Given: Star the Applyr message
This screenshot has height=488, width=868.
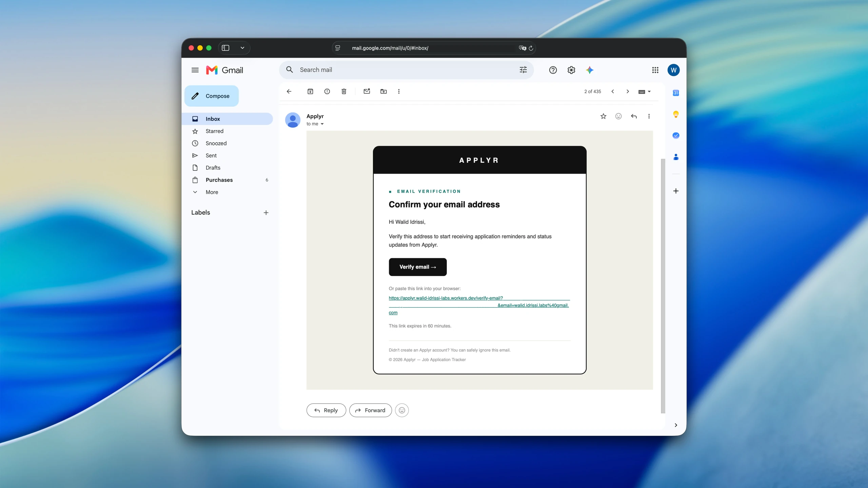Looking at the screenshot, I should 603,116.
